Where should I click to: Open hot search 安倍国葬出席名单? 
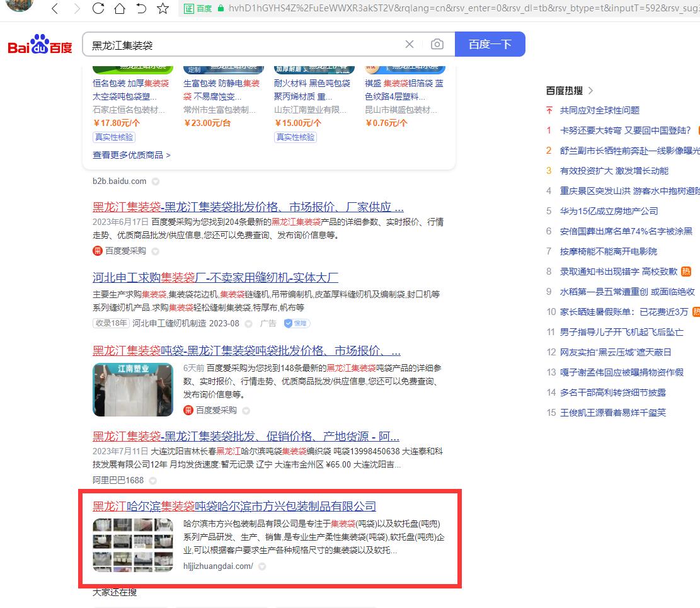(x=626, y=231)
